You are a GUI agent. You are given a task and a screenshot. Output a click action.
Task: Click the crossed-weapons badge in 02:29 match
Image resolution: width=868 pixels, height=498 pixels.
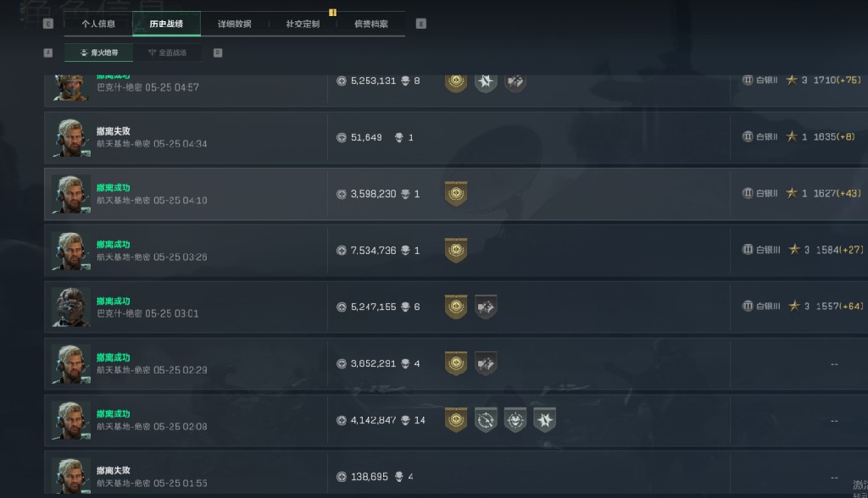pos(486,363)
